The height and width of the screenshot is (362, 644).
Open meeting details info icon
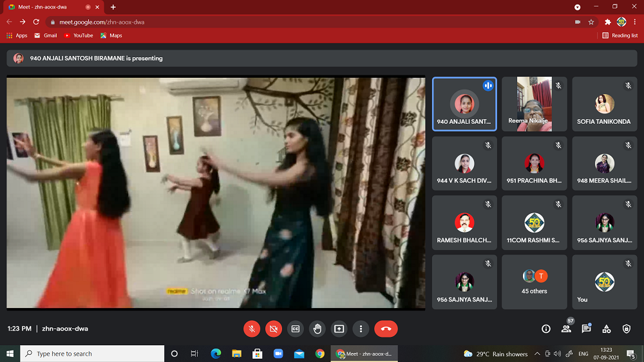[546, 329]
